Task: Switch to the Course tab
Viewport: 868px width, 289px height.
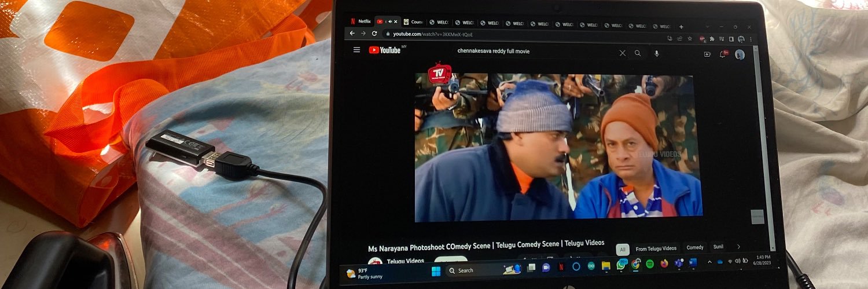Action: tap(413, 22)
